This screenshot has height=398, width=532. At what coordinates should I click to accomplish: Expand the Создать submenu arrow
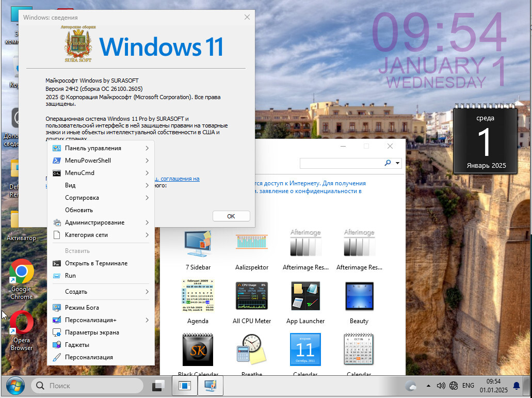tap(147, 292)
